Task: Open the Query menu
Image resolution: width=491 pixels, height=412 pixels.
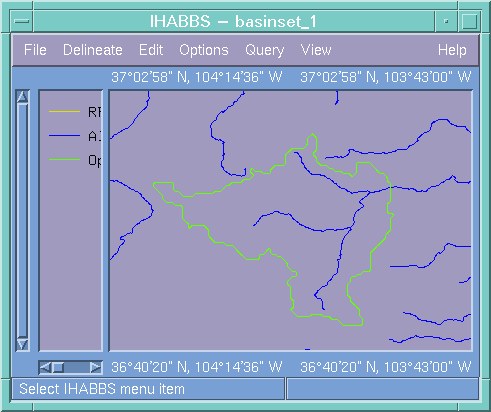Action: point(264,50)
